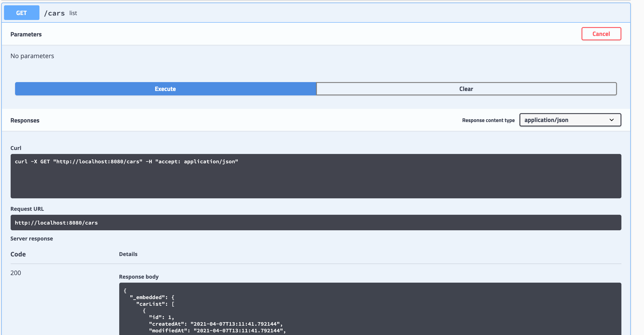Viewport: 644px width, 335px height.
Task: Click the "No parameters" text
Action: click(32, 56)
